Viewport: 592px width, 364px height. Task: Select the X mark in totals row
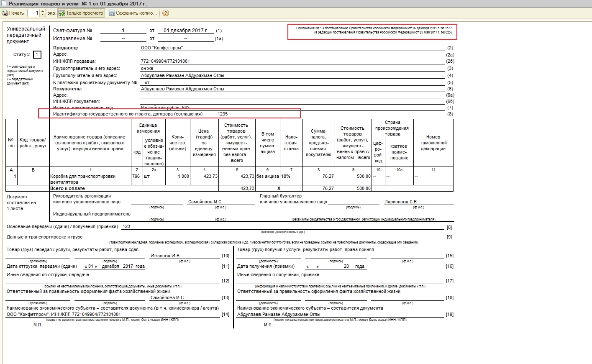[x=279, y=188]
